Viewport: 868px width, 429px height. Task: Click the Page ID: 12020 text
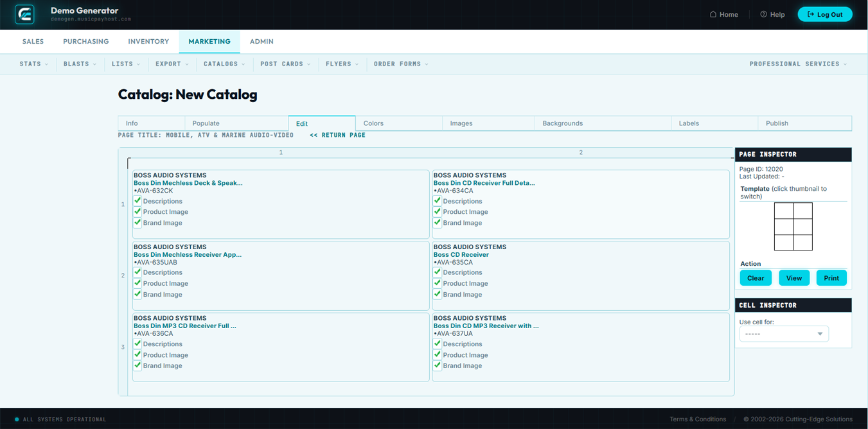761,170
